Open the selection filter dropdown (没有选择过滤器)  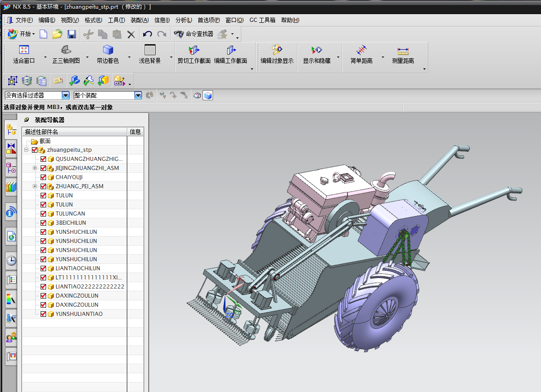click(x=65, y=95)
